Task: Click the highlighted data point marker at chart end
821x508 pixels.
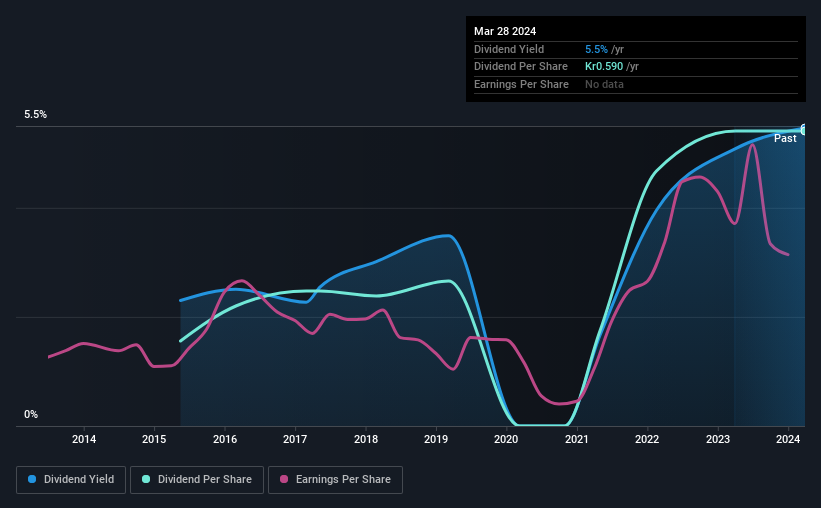Action: (x=804, y=130)
